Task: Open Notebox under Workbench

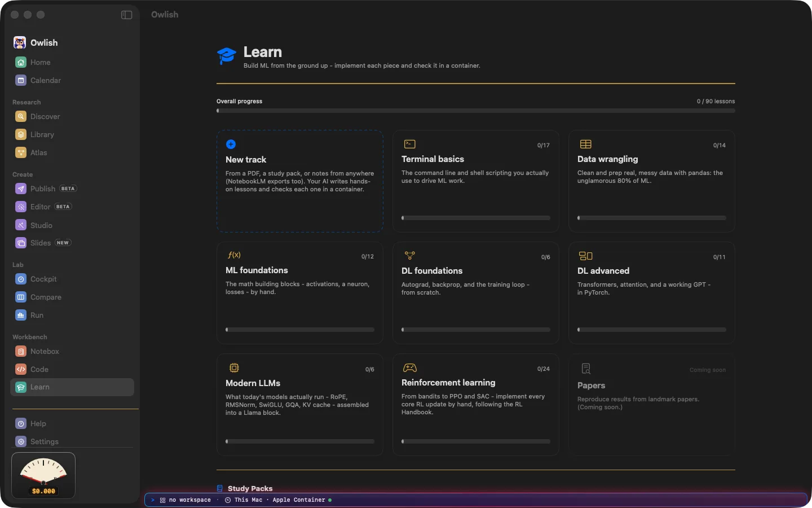Action: pyautogui.click(x=72, y=351)
